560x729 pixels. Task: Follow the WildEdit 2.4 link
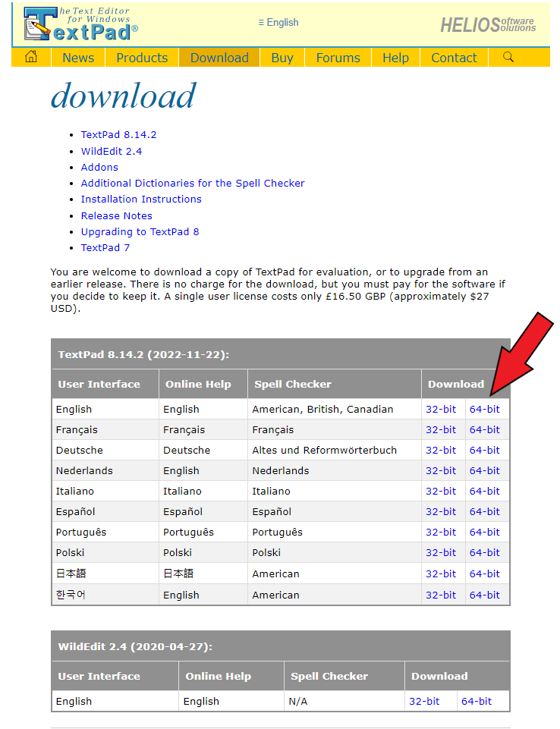111,151
